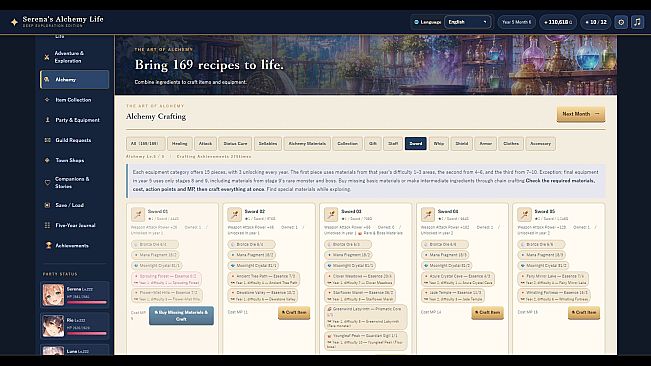The image size is (651, 366).
Task: Click the Next Month button
Action: tap(581, 114)
